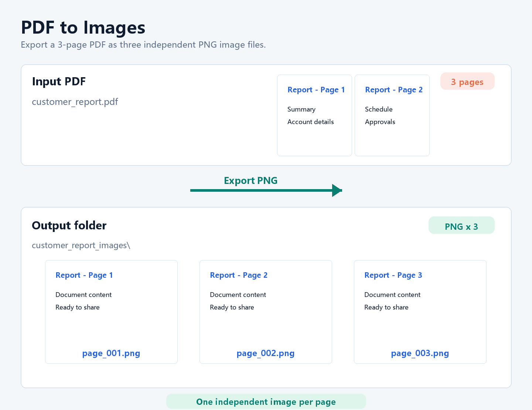This screenshot has width=532, height=410.
Task: Click 'Report - Page 2' title in output card
Action: point(239,275)
